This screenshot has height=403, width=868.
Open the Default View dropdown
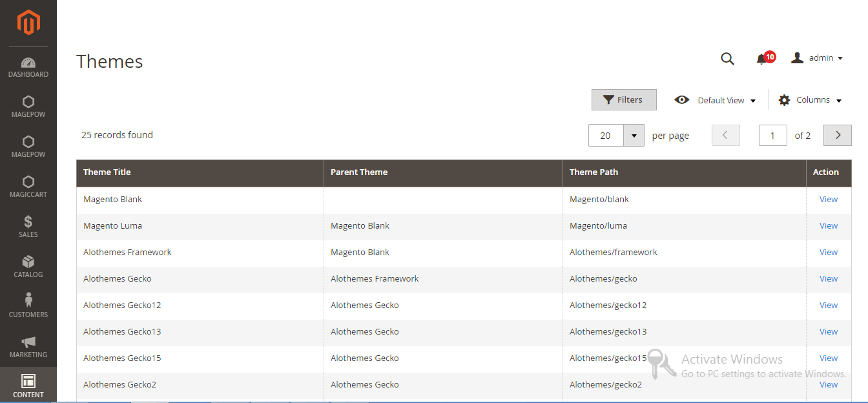pyautogui.click(x=715, y=100)
